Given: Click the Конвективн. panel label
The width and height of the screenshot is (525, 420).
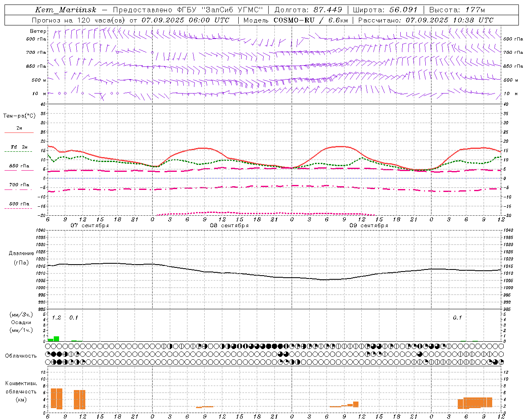Looking at the screenshot, I should pos(21,383).
